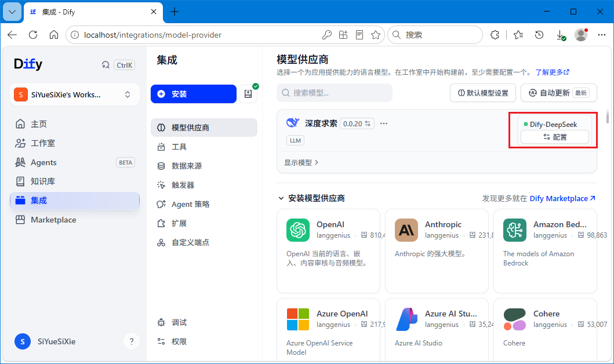614x364 pixels.
Task: Open browser history clock icon
Action: (539, 35)
